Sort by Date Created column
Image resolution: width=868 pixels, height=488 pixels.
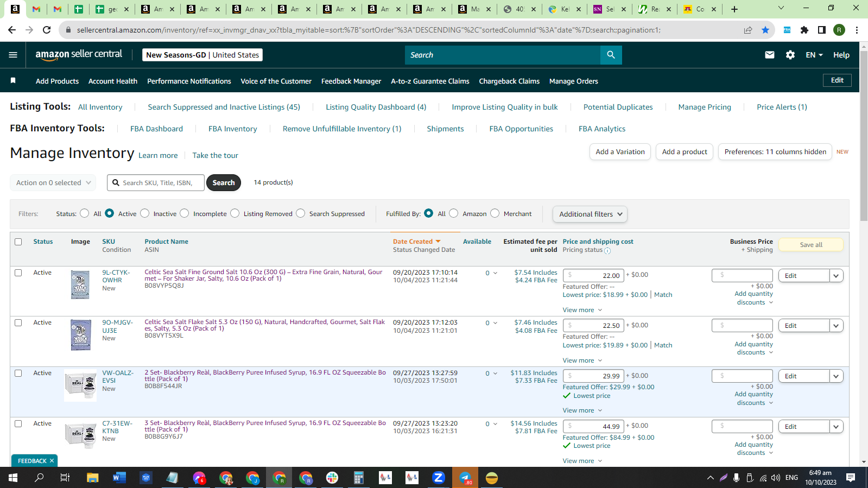pyautogui.click(x=417, y=242)
